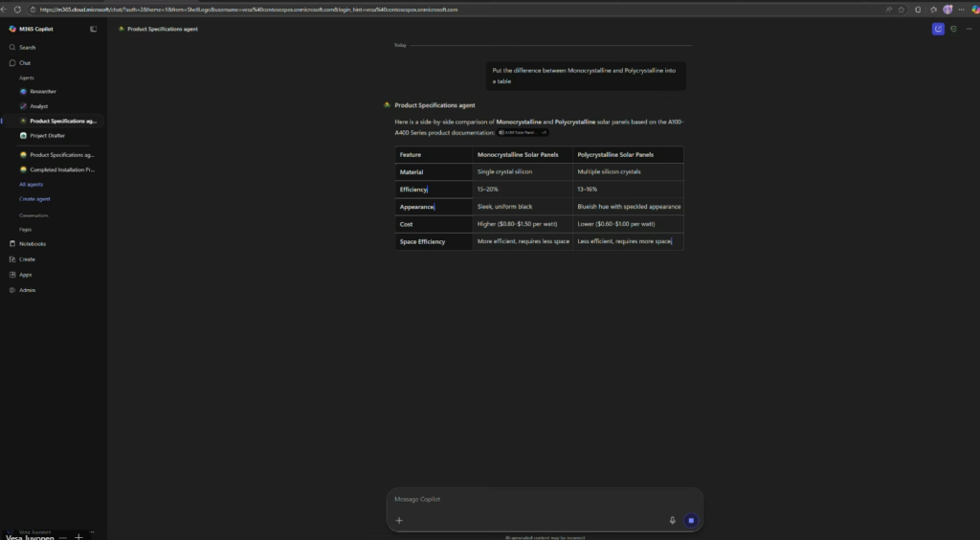Select the Researcher agent
Viewport: 980px width, 540px height.
[42, 91]
